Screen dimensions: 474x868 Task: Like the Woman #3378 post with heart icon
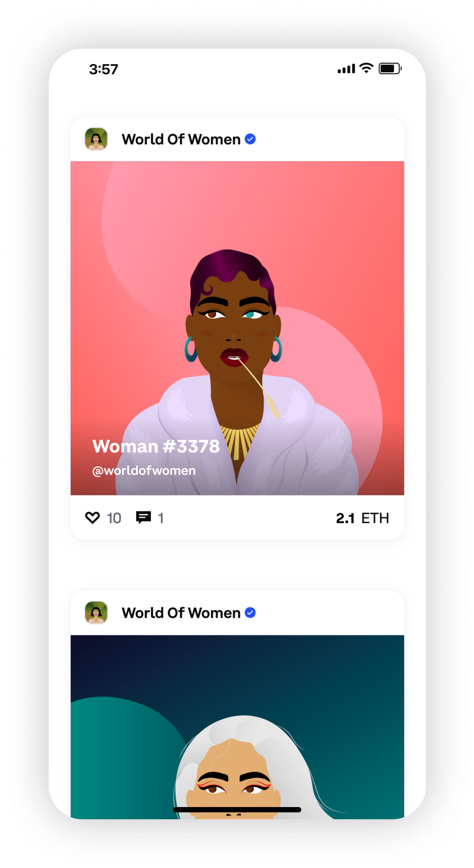pyautogui.click(x=92, y=518)
